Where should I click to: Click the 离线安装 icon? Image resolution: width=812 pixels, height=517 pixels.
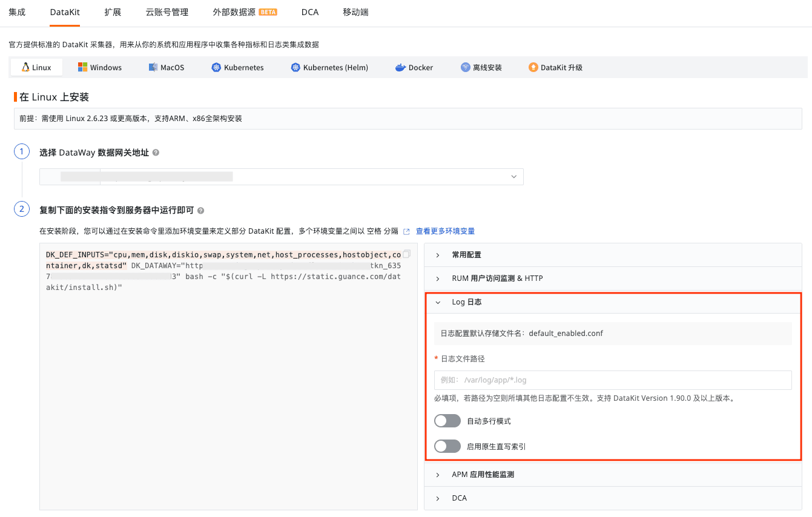coord(465,67)
